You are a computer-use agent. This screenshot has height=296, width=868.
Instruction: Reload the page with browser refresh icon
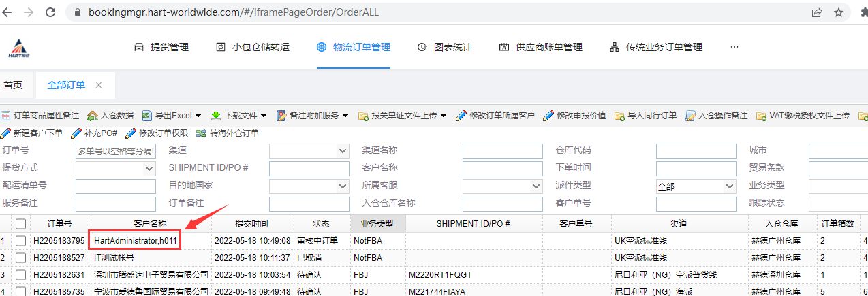pos(50,12)
